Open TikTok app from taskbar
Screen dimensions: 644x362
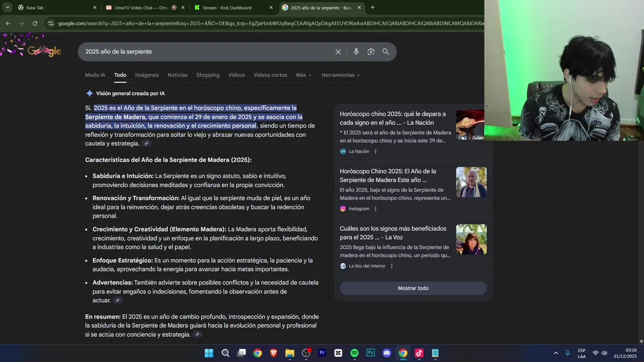pos(419,353)
